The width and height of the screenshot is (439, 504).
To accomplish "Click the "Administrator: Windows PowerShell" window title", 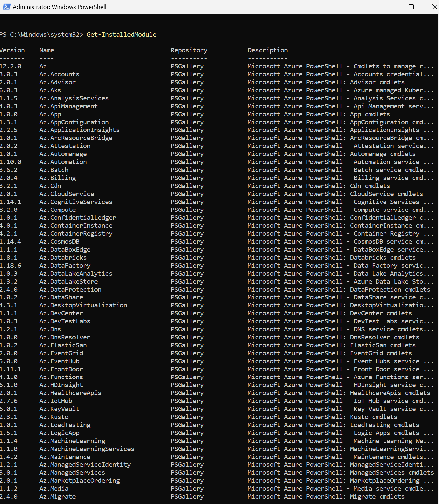I will click(x=59, y=7).
